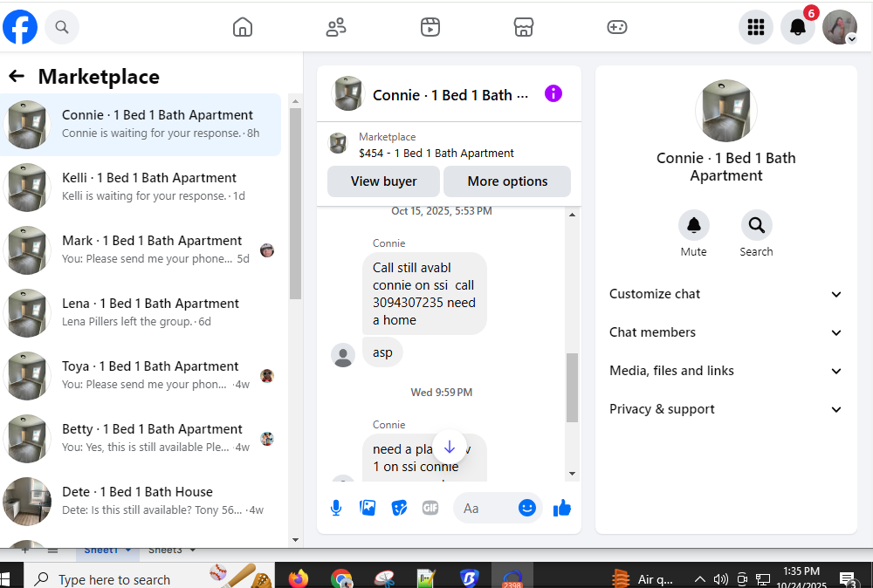873x588 pixels.
Task: Open the emoji picker smiley
Action: click(x=526, y=508)
